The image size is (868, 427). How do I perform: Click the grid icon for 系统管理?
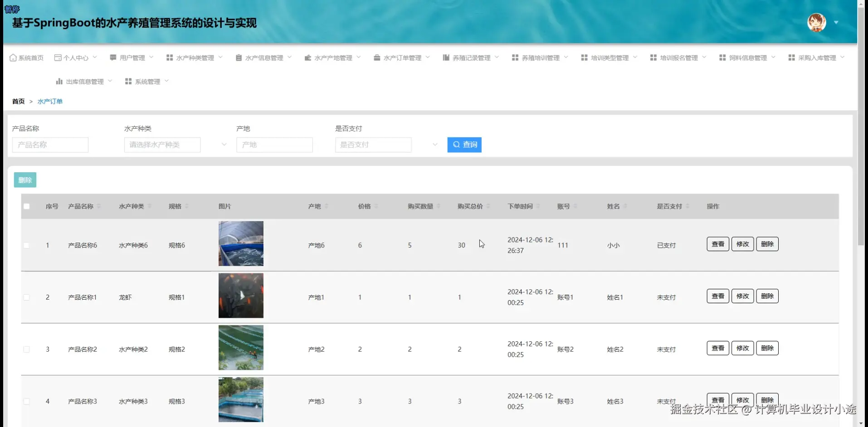(128, 81)
